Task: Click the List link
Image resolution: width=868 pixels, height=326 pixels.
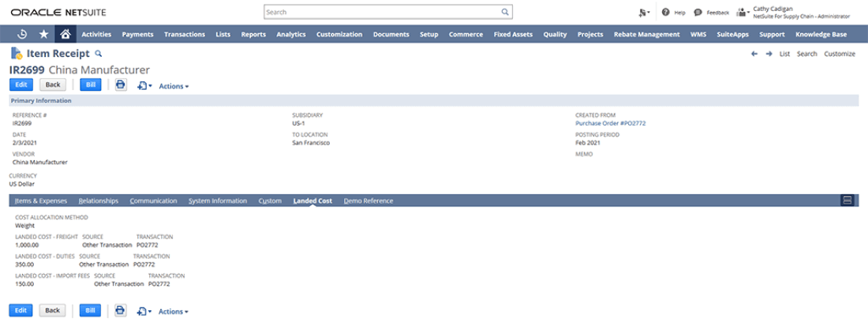Action: [784, 54]
